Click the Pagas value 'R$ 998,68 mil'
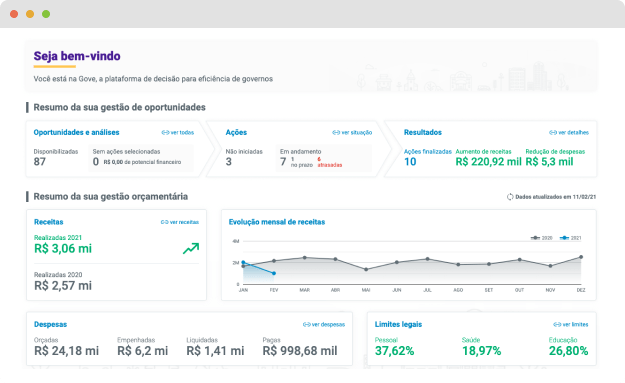The height and width of the screenshot is (383, 625). (x=300, y=351)
